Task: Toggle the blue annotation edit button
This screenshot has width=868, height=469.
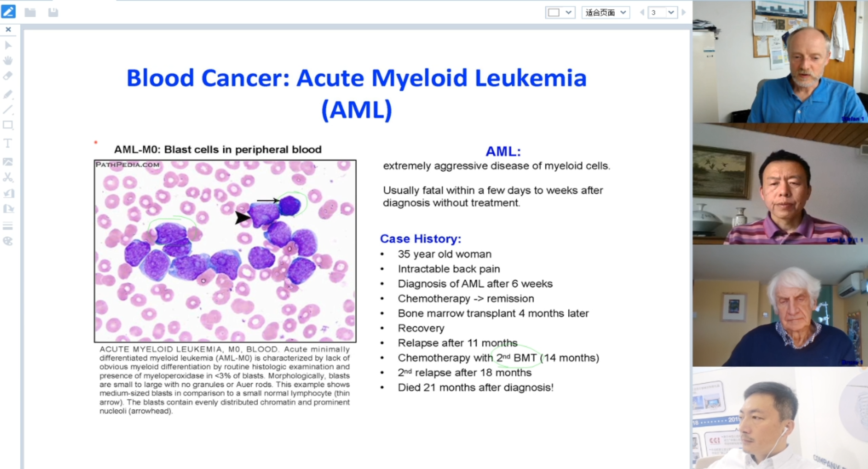Action: 8,12
